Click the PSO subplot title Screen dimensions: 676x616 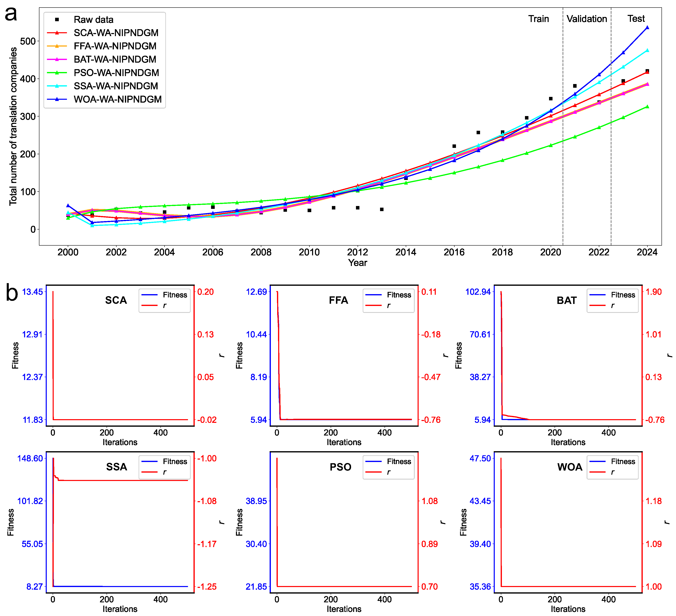coord(340,467)
